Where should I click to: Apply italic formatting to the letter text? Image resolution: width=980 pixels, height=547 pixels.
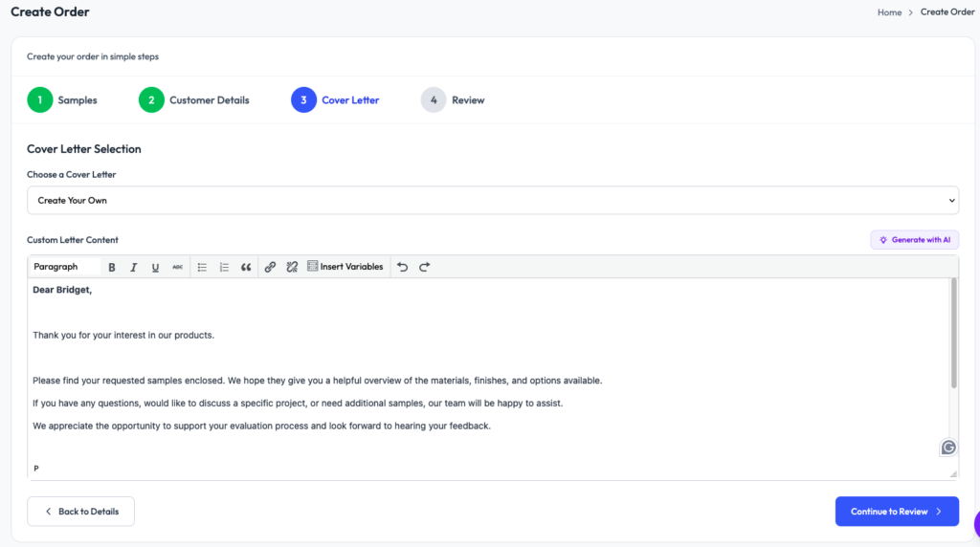click(x=134, y=267)
